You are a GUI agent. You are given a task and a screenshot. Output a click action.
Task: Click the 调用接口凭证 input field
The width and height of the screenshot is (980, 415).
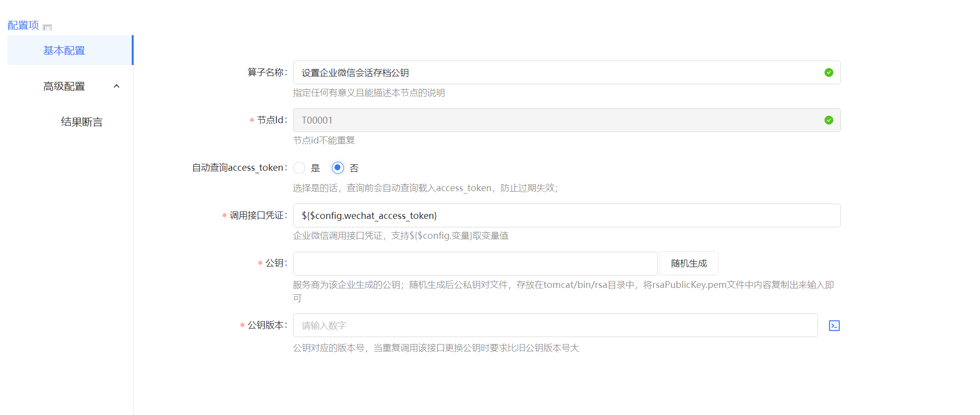pos(567,215)
